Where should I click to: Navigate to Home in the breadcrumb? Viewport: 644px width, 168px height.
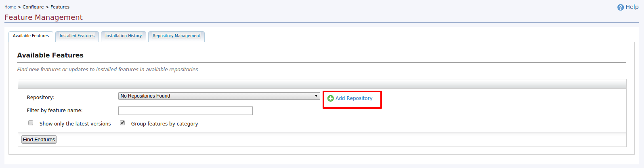click(10, 7)
